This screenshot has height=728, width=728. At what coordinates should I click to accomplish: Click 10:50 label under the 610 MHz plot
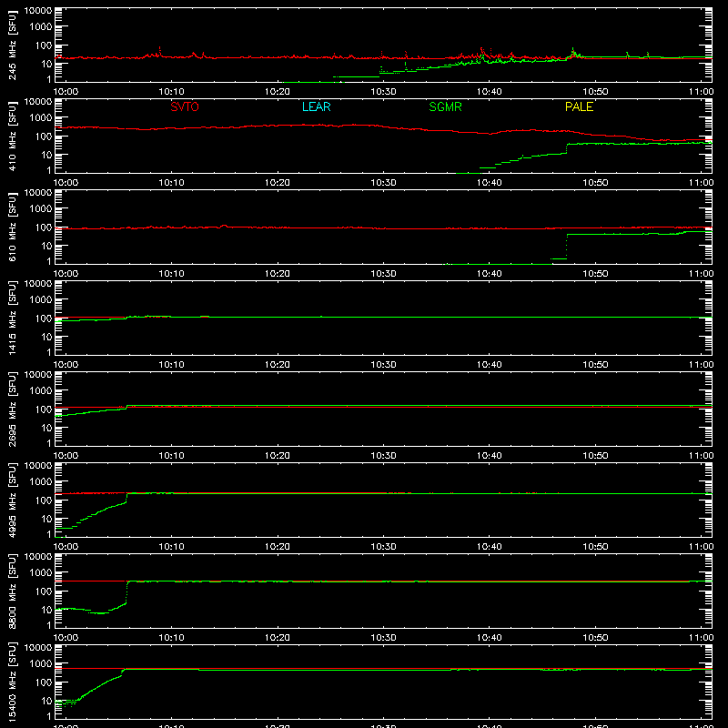[x=595, y=274]
